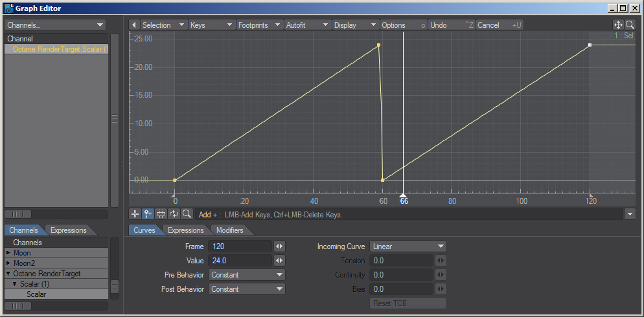
Task: Open the Post Behavior Constant dropdown
Action: tap(247, 289)
